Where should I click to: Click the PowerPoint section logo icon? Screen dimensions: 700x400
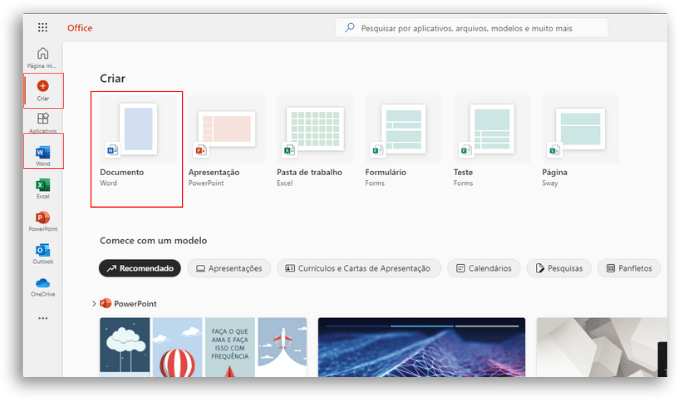[x=105, y=304]
